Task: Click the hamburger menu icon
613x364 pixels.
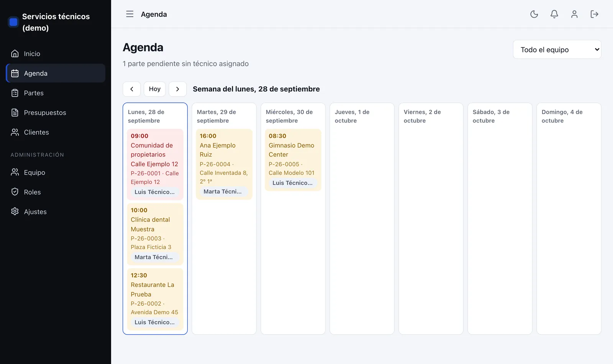Action: [130, 14]
